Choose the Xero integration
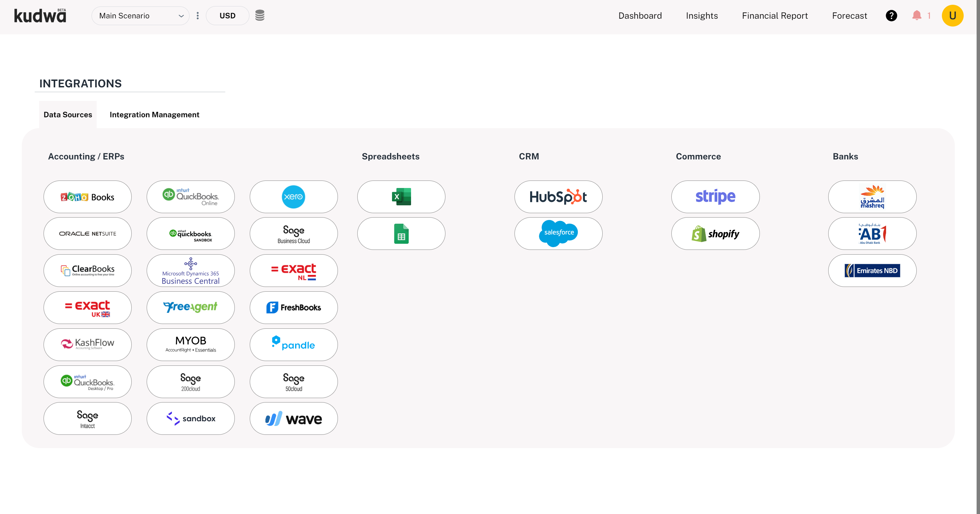The height and width of the screenshot is (514, 980). [x=293, y=196]
